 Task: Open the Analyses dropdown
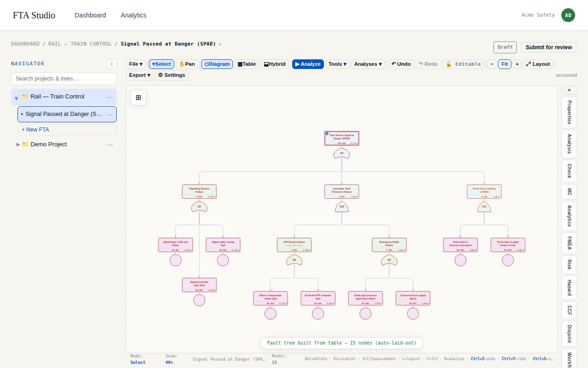pyautogui.click(x=368, y=64)
